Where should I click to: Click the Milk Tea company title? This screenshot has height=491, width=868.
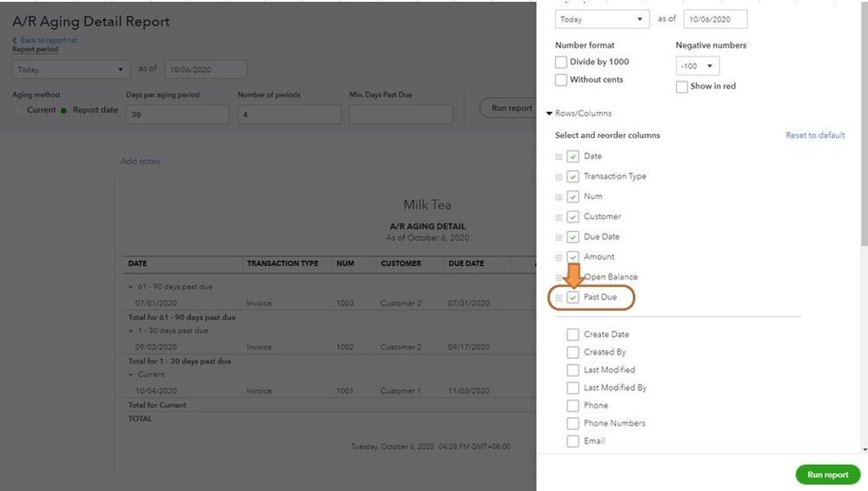pos(427,205)
